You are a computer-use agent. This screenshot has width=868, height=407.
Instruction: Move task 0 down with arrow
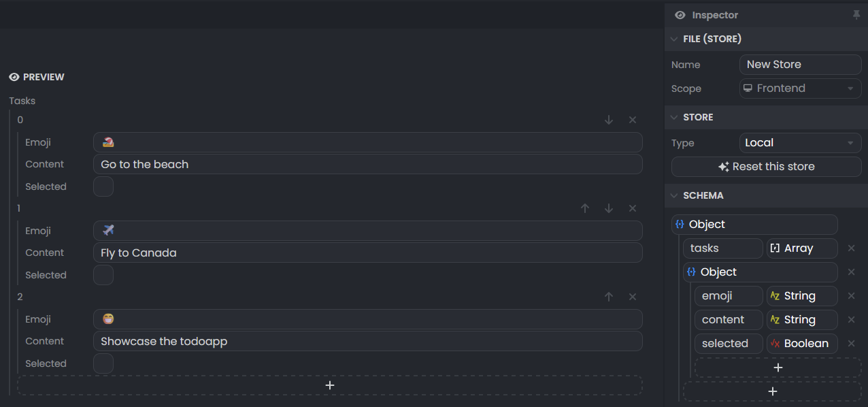(x=609, y=120)
